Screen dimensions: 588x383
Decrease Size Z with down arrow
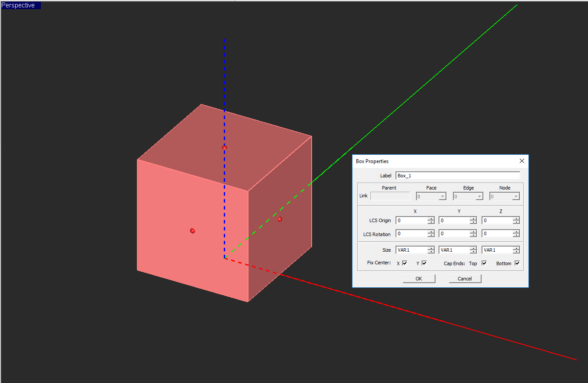point(516,252)
